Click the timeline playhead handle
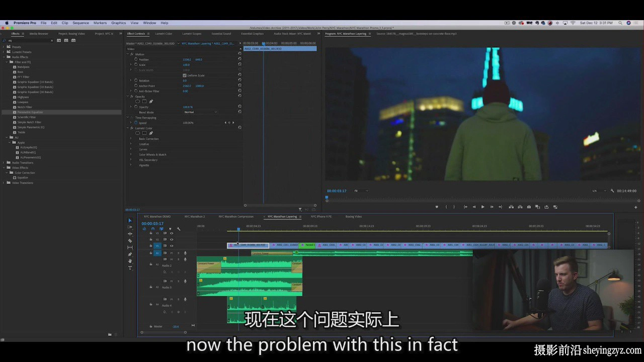 coord(238,229)
